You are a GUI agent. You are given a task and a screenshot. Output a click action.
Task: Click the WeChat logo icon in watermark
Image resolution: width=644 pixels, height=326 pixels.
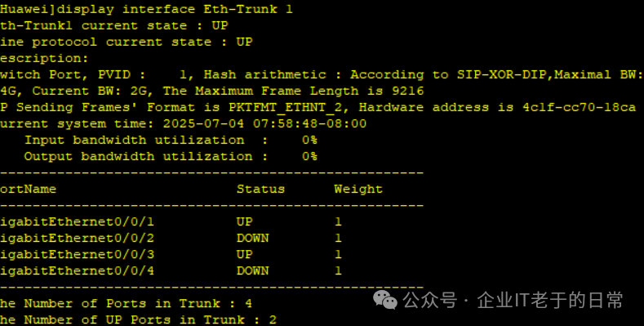(384, 300)
